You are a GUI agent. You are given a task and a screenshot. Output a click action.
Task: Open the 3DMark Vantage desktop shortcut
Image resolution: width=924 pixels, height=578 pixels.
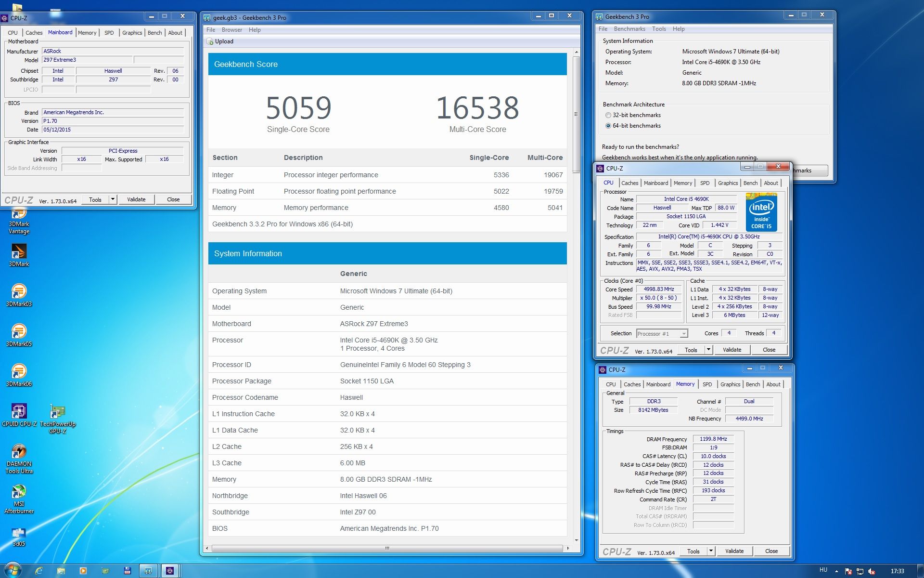19,221
